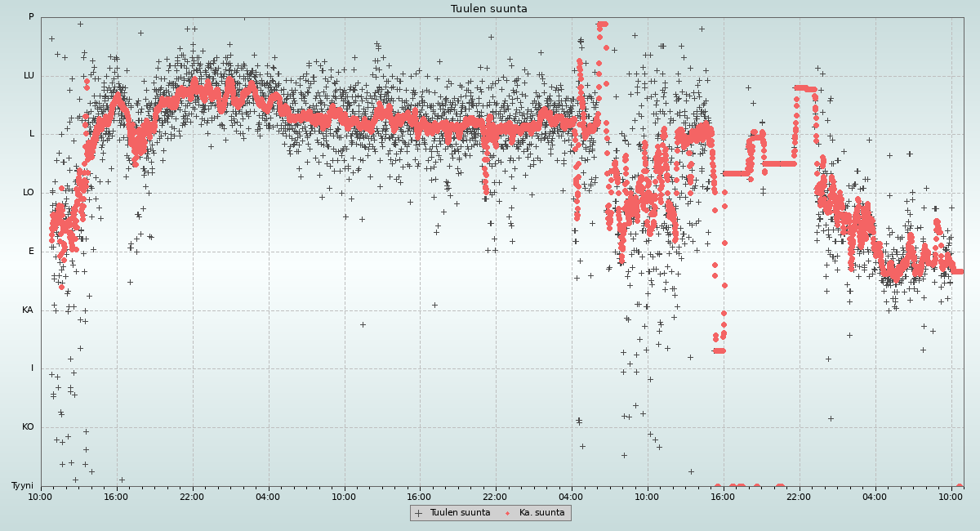The width and height of the screenshot is (980, 531).
Task: Click the 'P' label on y-axis
Action: pyautogui.click(x=31, y=17)
